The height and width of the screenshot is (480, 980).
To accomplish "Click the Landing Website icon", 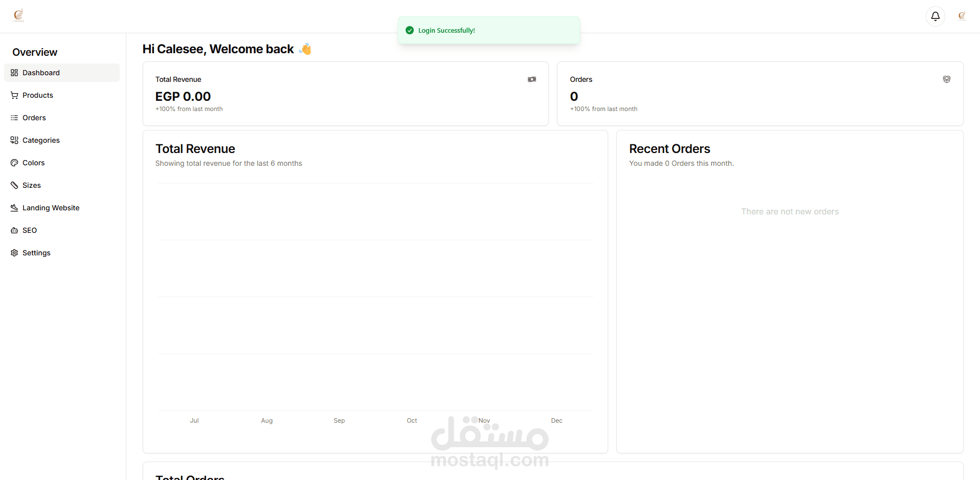I will [x=14, y=208].
